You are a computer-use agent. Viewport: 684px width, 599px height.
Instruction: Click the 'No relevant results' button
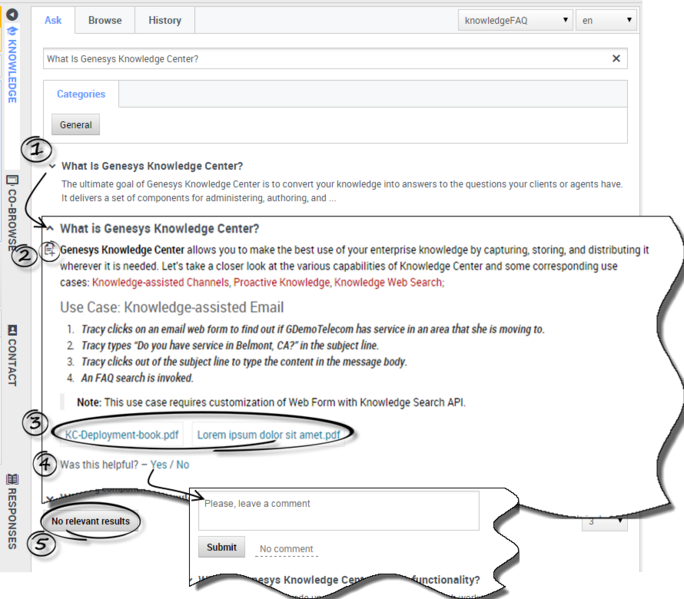pos(91,522)
